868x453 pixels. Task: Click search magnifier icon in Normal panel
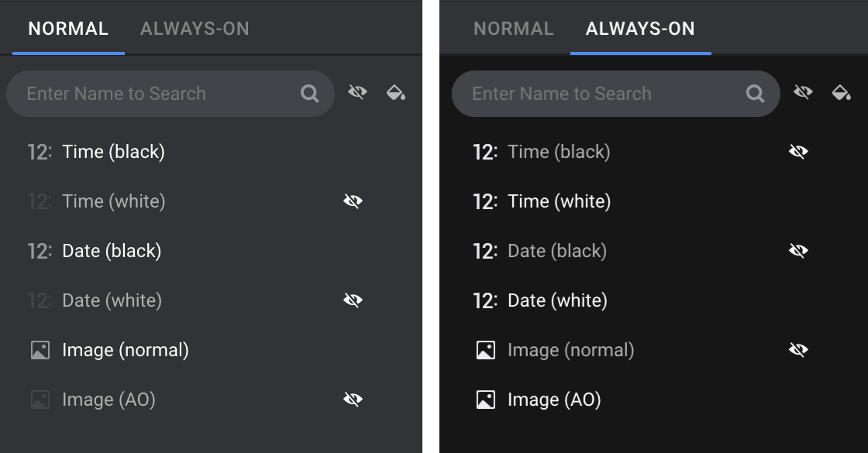pyautogui.click(x=310, y=94)
